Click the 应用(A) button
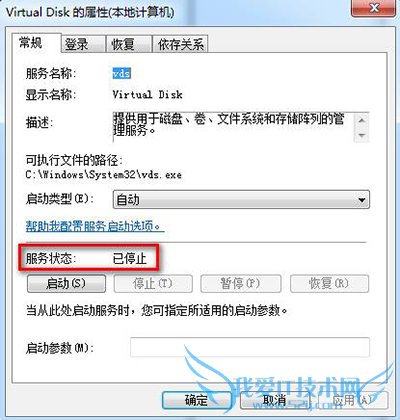This screenshot has width=400, height=420. (x=353, y=400)
